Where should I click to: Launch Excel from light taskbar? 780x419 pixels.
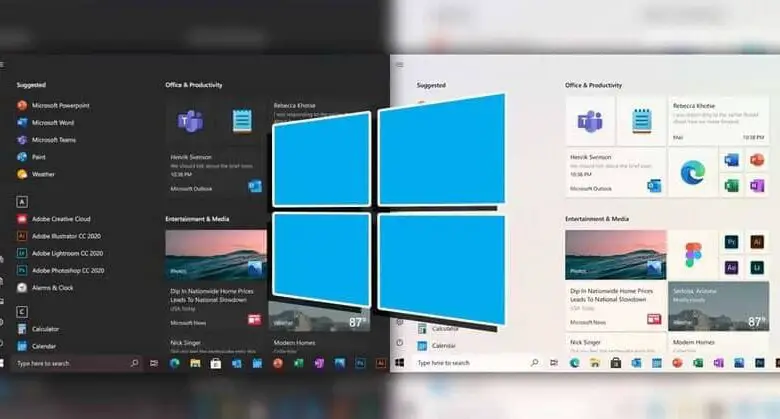click(698, 363)
